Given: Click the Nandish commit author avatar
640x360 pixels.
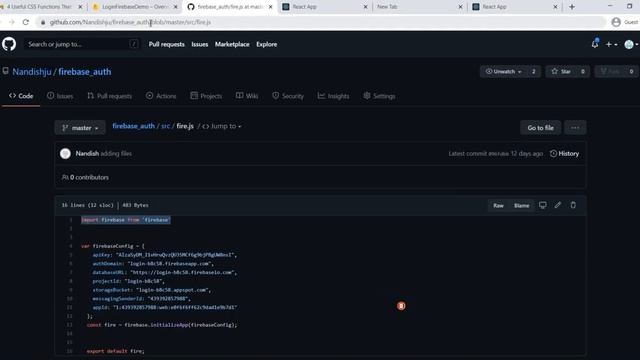Looking at the screenshot, I should [x=65, y=153].
